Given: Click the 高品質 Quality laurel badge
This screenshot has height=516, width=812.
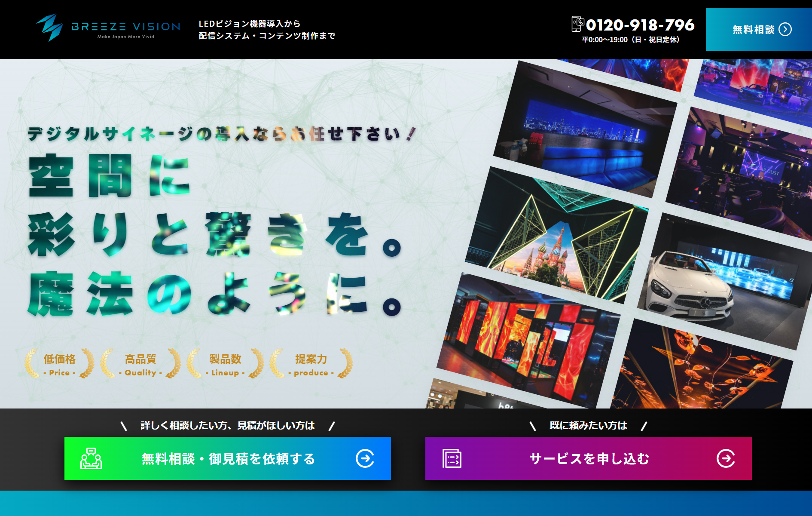Looking at the screenshot, I should (x=140, y=364).
